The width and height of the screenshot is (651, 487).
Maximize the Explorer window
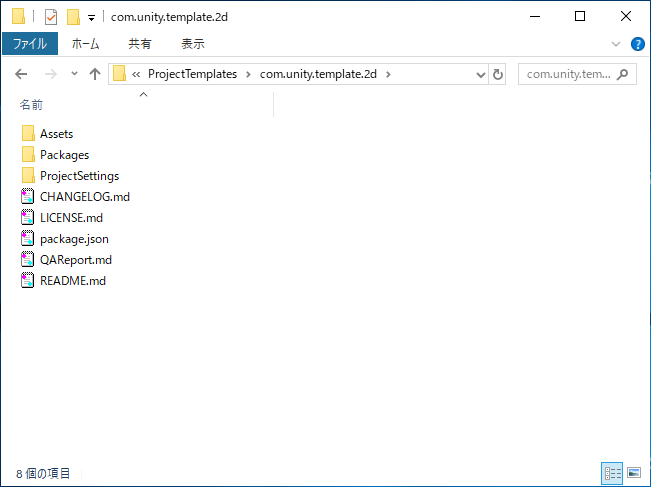pos(580,17)
